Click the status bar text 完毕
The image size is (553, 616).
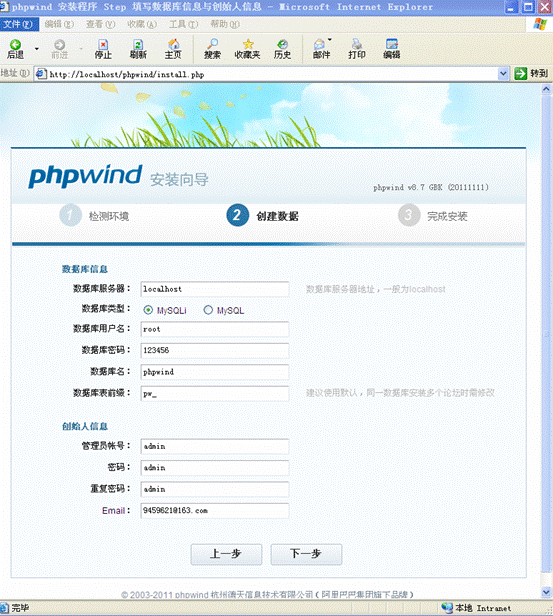click(x=20, y=608)
